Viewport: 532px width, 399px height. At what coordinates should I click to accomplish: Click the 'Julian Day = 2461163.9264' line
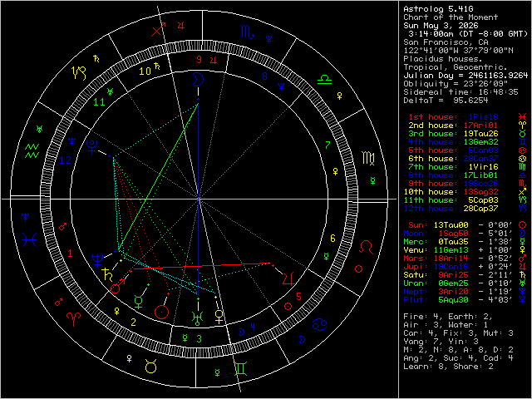pos(465,76)
